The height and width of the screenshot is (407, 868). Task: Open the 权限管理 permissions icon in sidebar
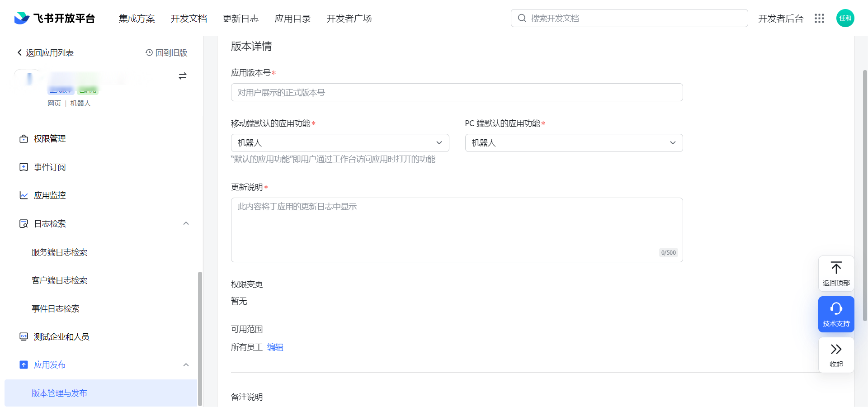24,139
